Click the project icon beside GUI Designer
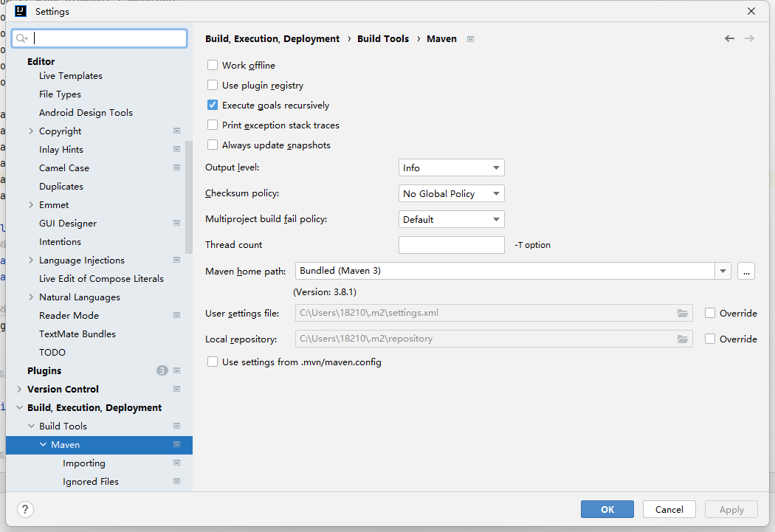Image resolution: width=775 pixels, height=532 pixels. (176, 224)
